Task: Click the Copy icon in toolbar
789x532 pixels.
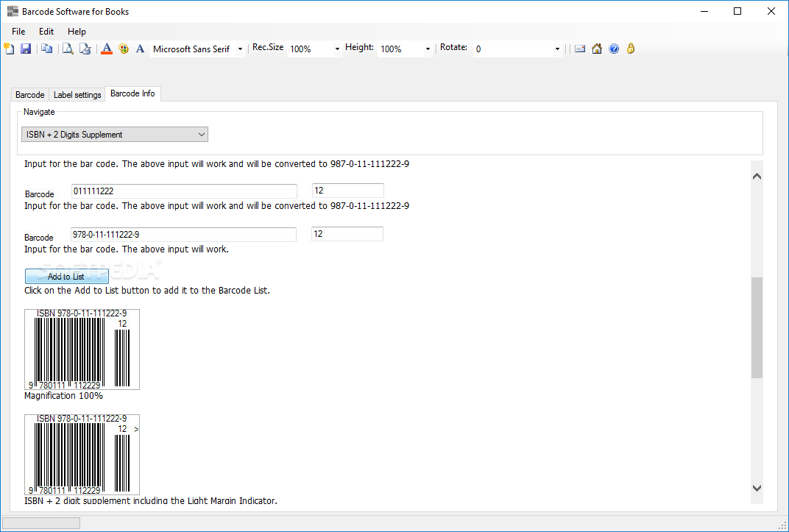Action: (47, 49)
